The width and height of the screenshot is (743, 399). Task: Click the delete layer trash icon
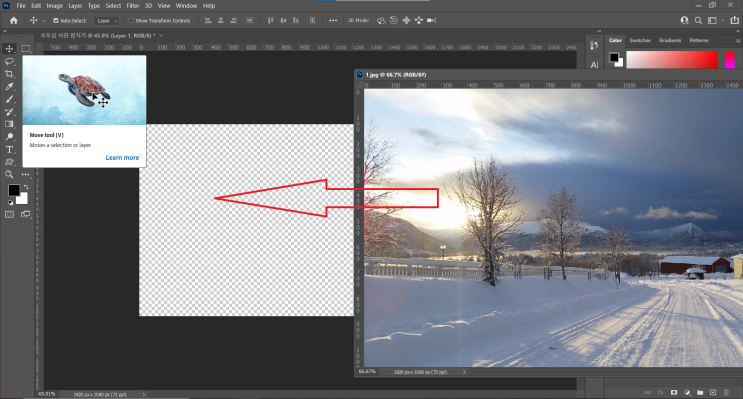(726, 392)
